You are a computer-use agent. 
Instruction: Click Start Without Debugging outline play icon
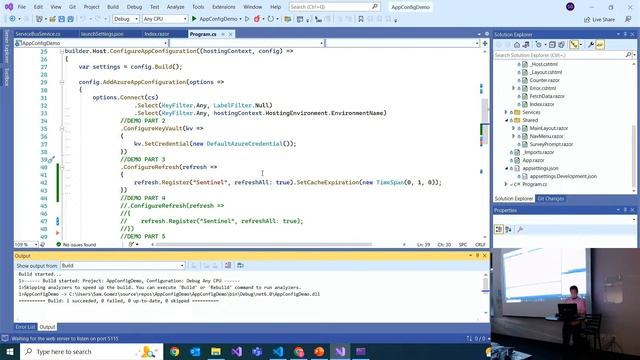point(247,19)
